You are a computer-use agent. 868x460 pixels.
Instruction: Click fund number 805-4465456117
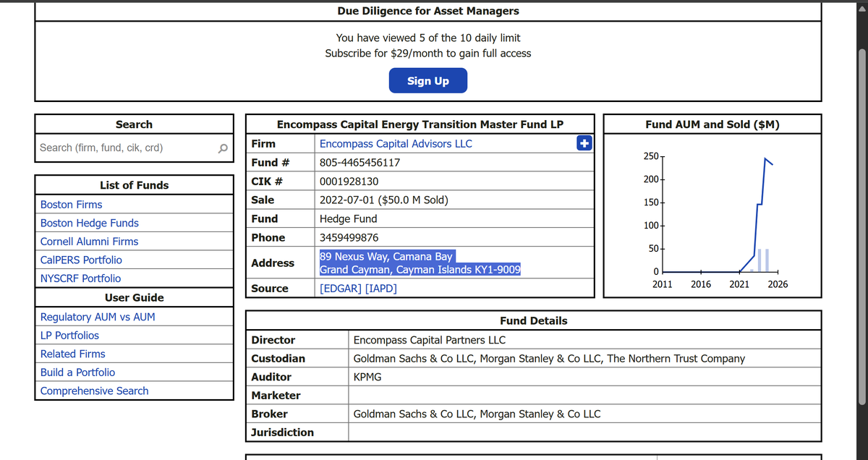[x=359, y=163]
